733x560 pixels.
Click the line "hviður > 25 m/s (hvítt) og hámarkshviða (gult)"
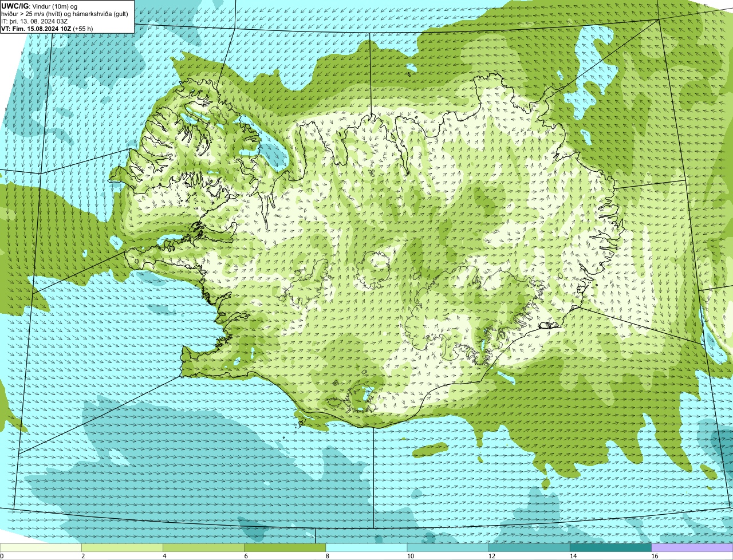65,14
